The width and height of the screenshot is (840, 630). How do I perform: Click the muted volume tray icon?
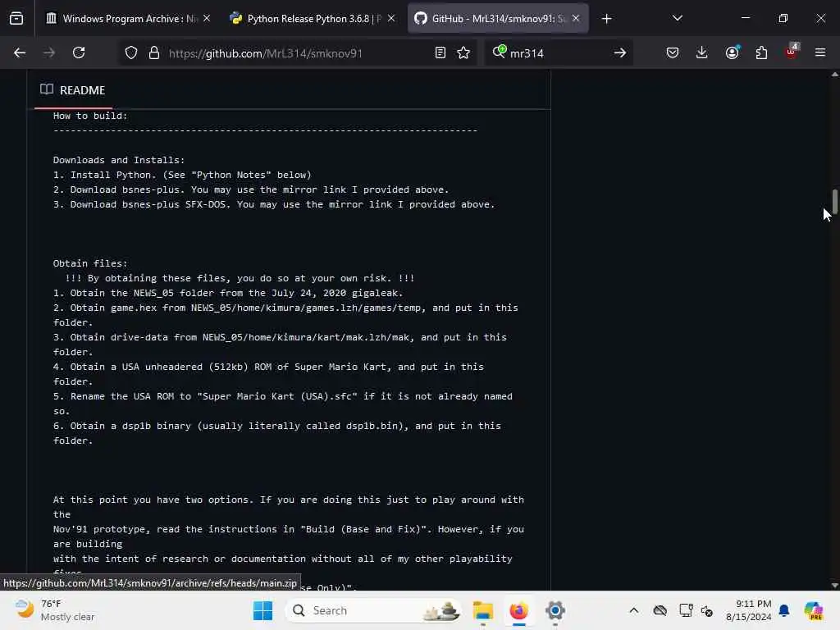click(x=707, y=610)
